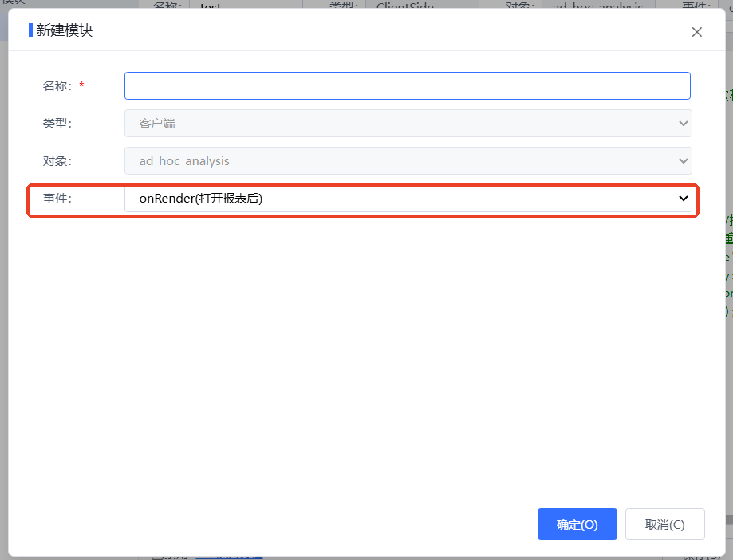Click the red required asterisk marker

(x=82, y=85)
